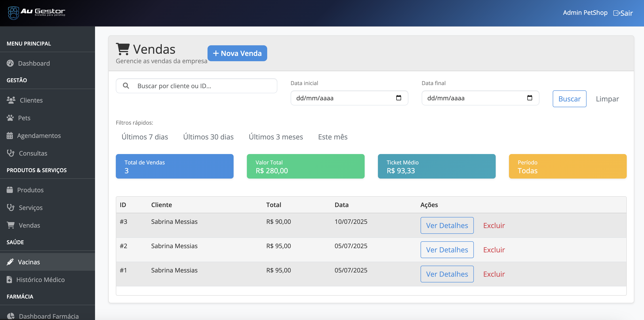644x320 pixels.
Task: Go to Clientes menu item
Action: (x=48, y=100)
